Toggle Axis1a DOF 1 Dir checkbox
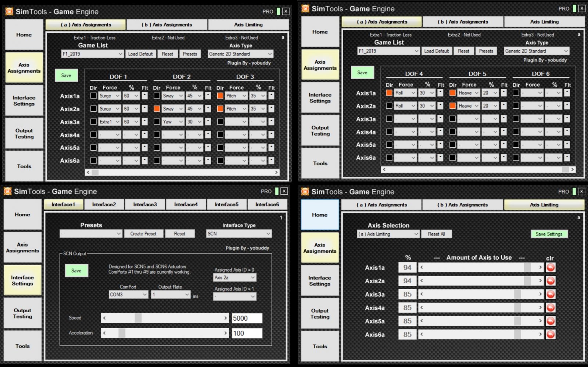The width and height of the screenshot is (588, 367). 93,96
